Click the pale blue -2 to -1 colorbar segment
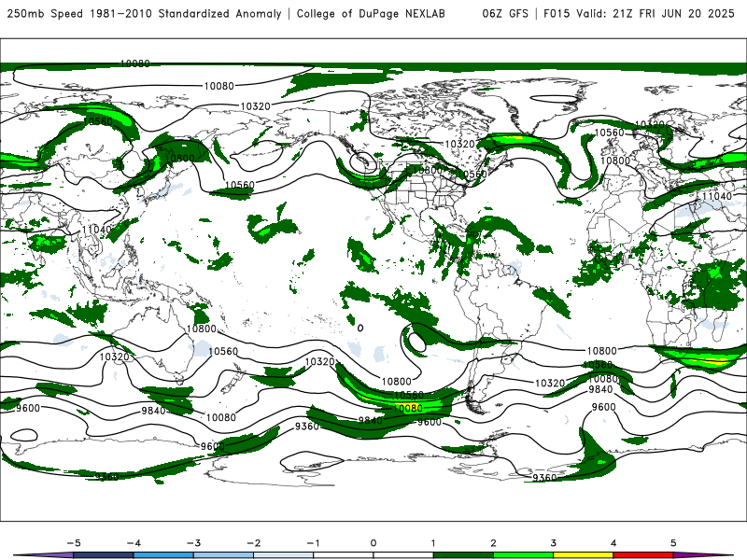The image size is (747, 560). (284, 555)
